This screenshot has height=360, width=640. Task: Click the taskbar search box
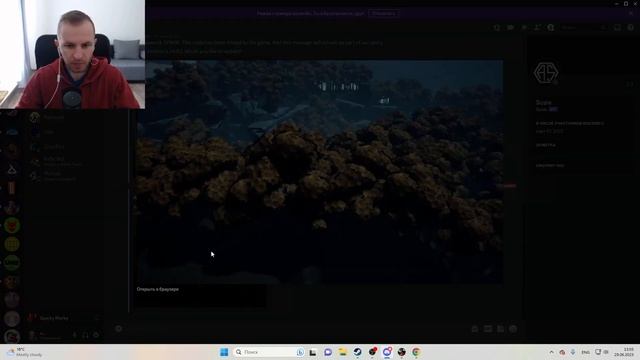pos(269,352)
